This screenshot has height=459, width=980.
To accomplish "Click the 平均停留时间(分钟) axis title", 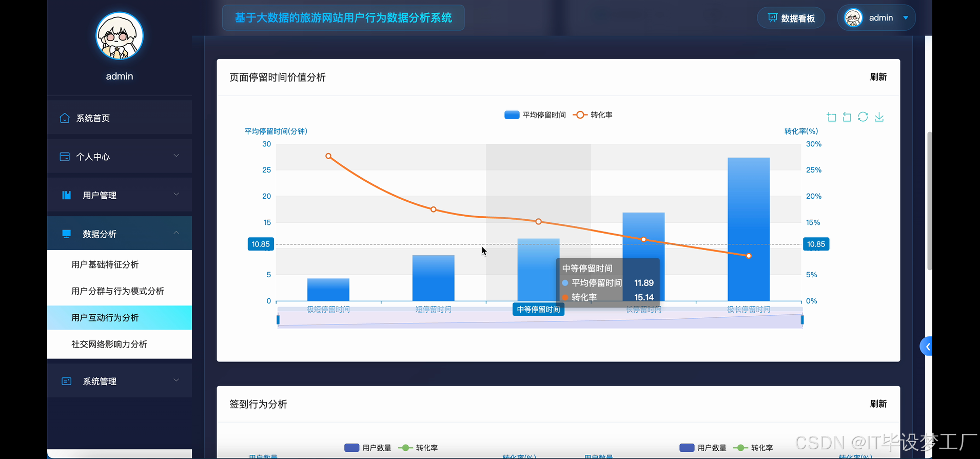I will (276, 131).
